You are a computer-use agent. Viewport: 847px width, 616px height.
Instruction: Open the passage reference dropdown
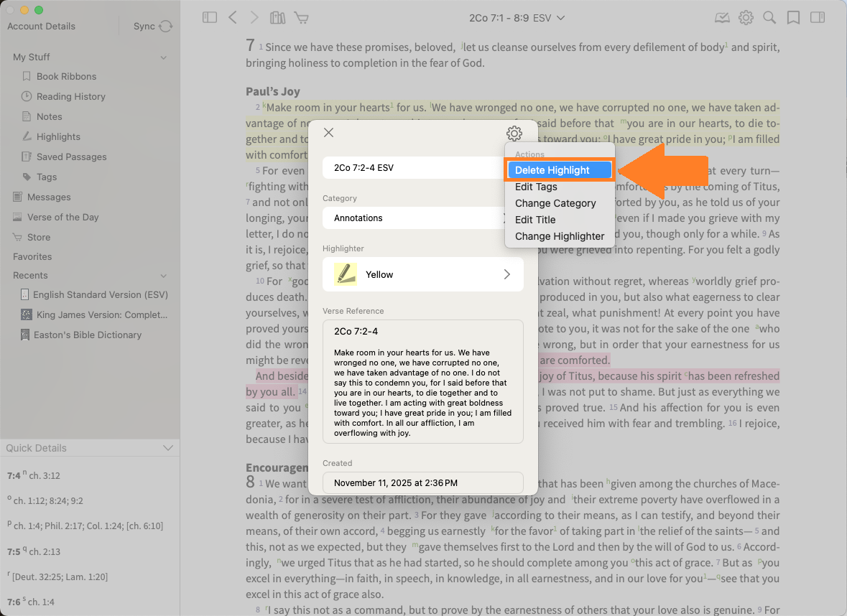(517, 18)
